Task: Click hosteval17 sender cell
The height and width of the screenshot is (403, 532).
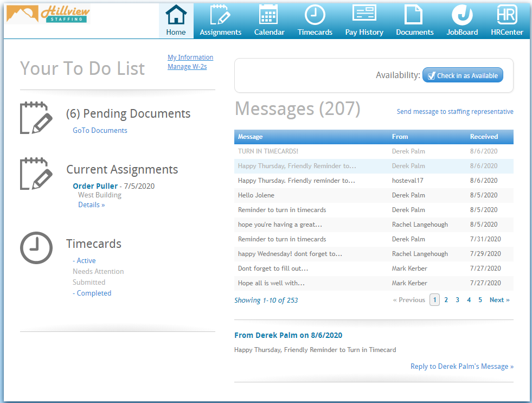Action: point(407,181)
